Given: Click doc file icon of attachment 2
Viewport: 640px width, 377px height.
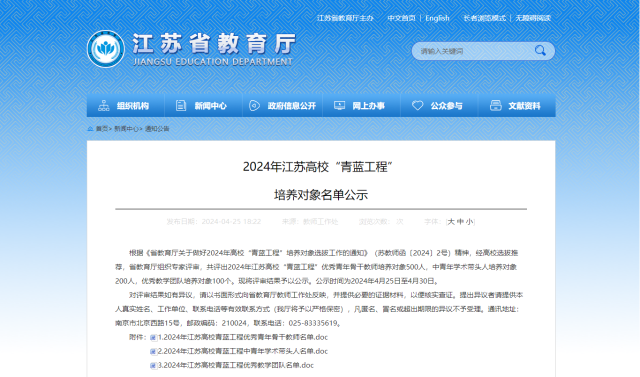Looking at the screenshot, I should click(x=153, y=351).
